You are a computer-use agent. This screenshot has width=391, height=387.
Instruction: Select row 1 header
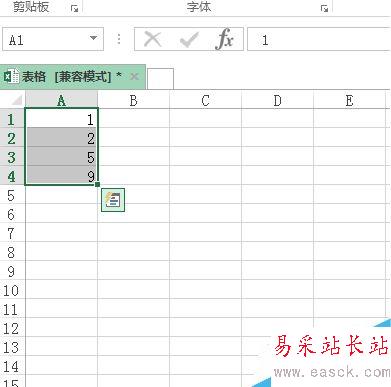pos(12,118)
